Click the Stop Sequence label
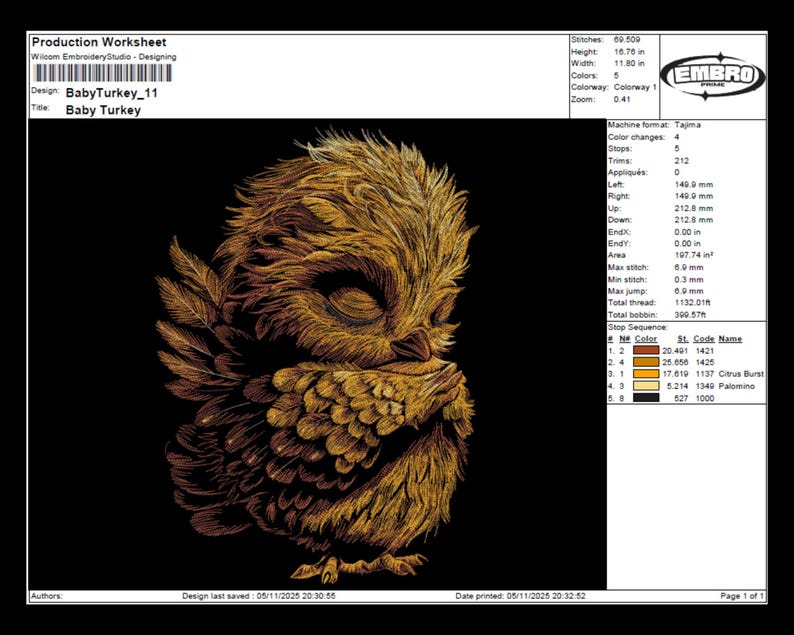The width and height of the screenshot is (794, 635). pyautogui.click(x=638, y=327)
